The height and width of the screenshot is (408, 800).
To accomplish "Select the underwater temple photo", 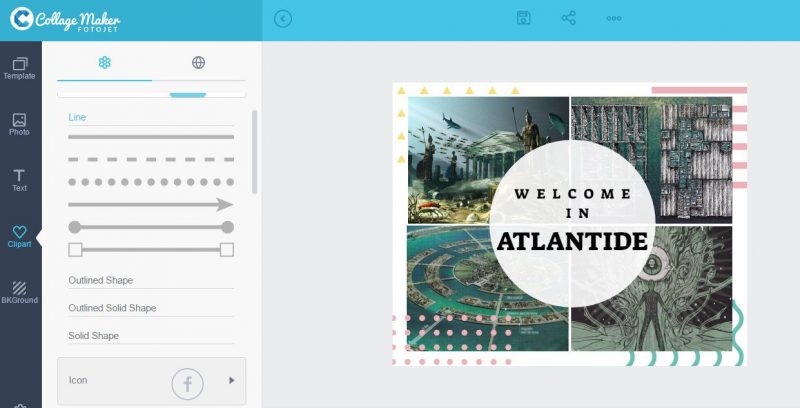I will coord(488,160).
